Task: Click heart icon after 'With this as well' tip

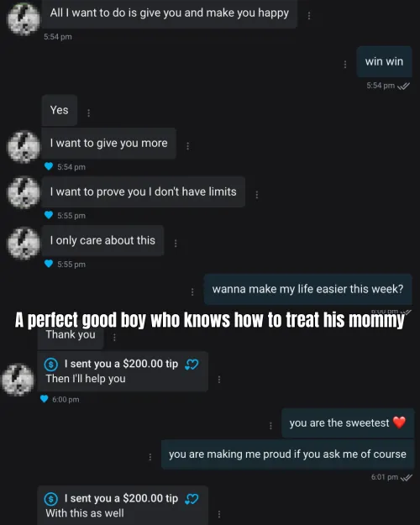Action: coord(192,499)
